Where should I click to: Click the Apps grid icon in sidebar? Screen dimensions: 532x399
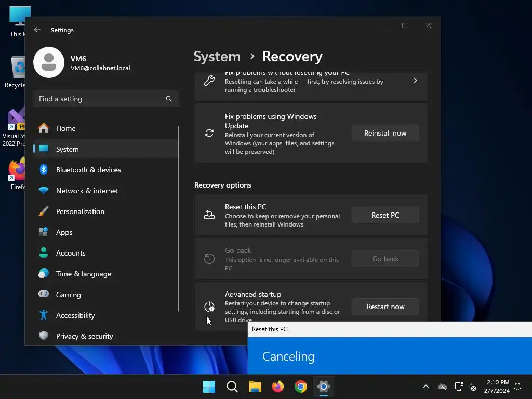[x=44, y=232]
